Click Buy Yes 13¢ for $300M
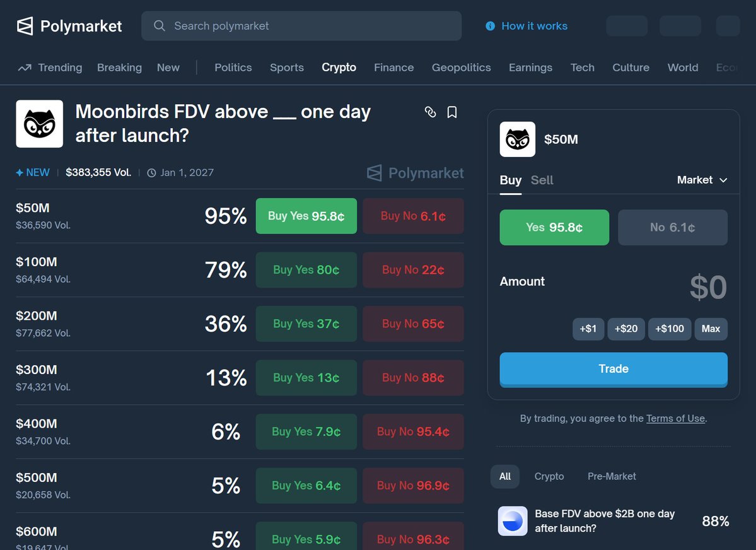Screen dimensions: 756x550 click(x=306, y=378)
